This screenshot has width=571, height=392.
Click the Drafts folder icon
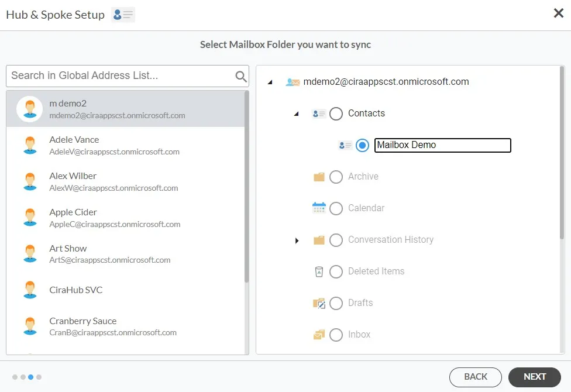[x=319, y=304]
